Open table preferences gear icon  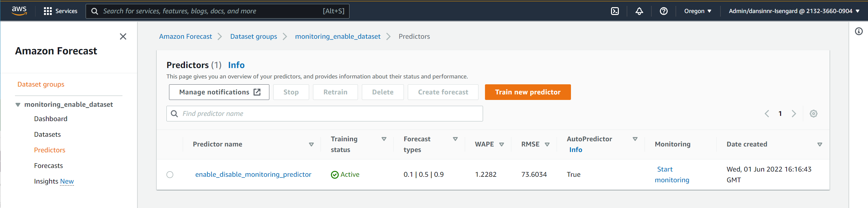coord(813,113)
